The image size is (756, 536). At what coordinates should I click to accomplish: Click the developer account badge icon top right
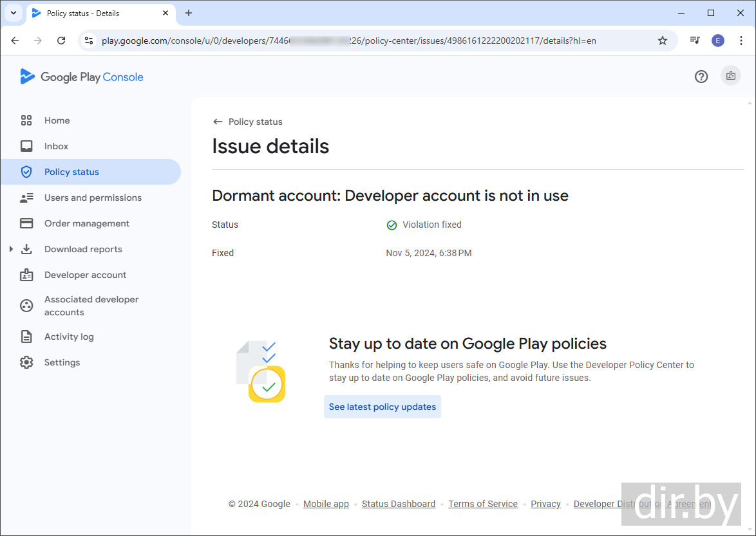(730, 76)
